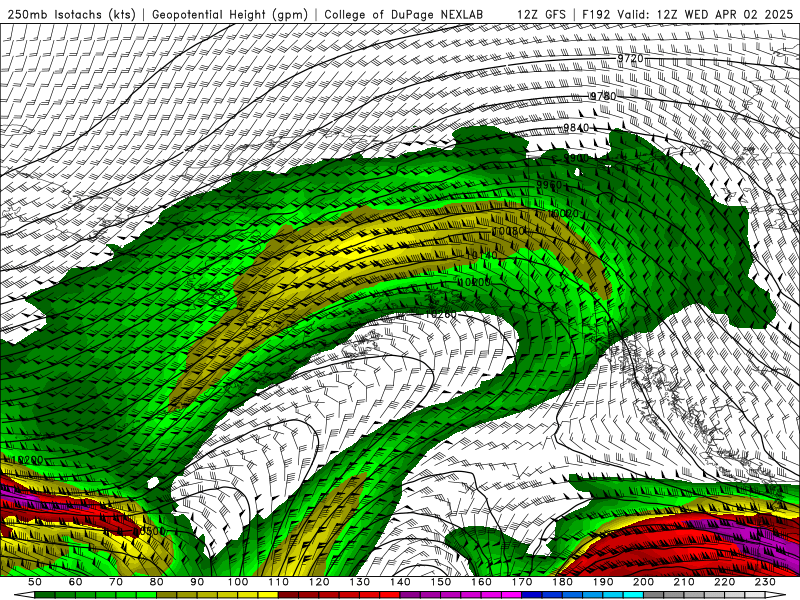800x600 pixels.
Task: Click the 230 kts color scale label
Action: click(766, 582)
